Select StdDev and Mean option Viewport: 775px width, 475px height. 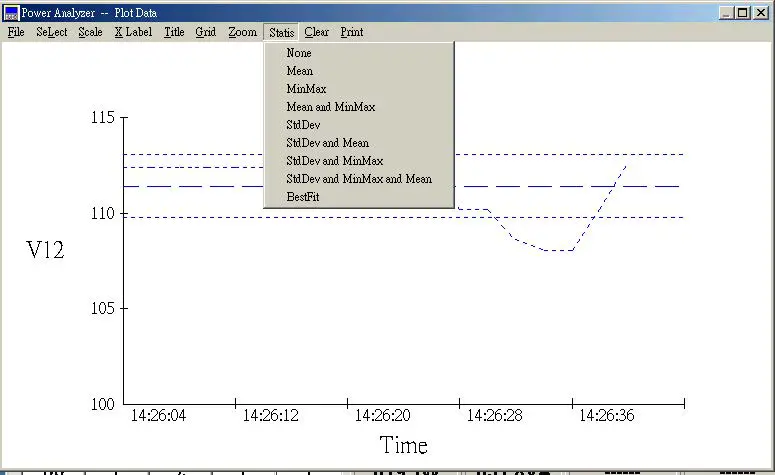click(x=359, y=143)
